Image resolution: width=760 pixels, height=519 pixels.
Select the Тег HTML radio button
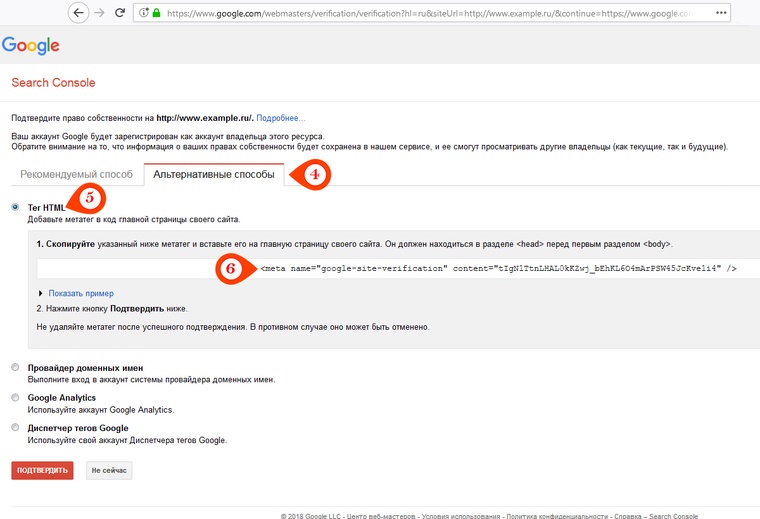tap(15, 206)
